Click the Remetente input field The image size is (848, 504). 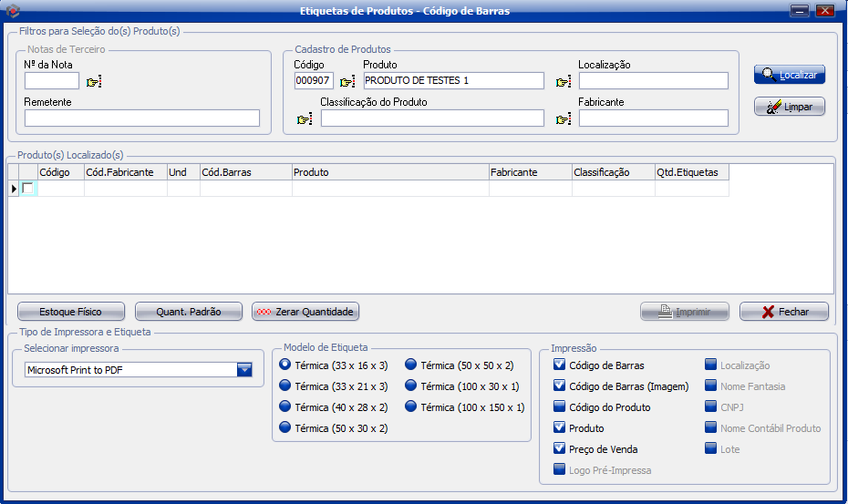click(141, 118)
